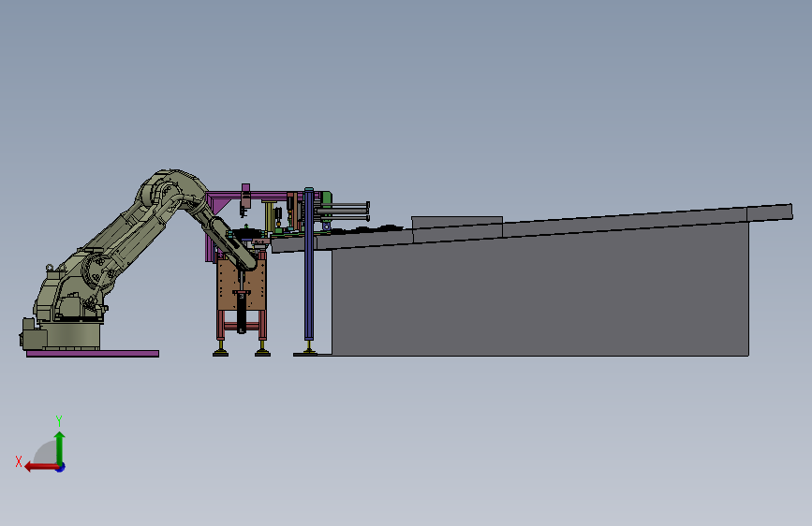The image size is (812, 526).
Task: Click the red X axis arrow of triad
Action: [40, 467]
